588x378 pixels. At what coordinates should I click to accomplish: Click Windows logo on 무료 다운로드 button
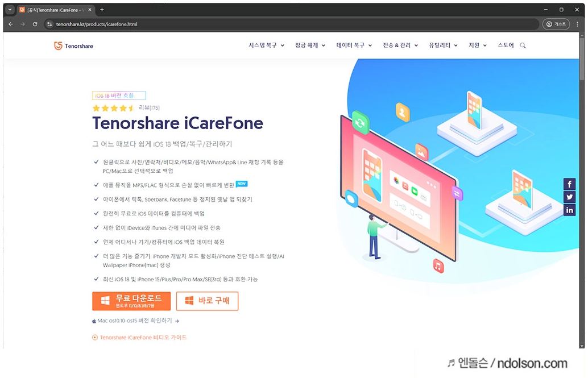pos(105,301)
